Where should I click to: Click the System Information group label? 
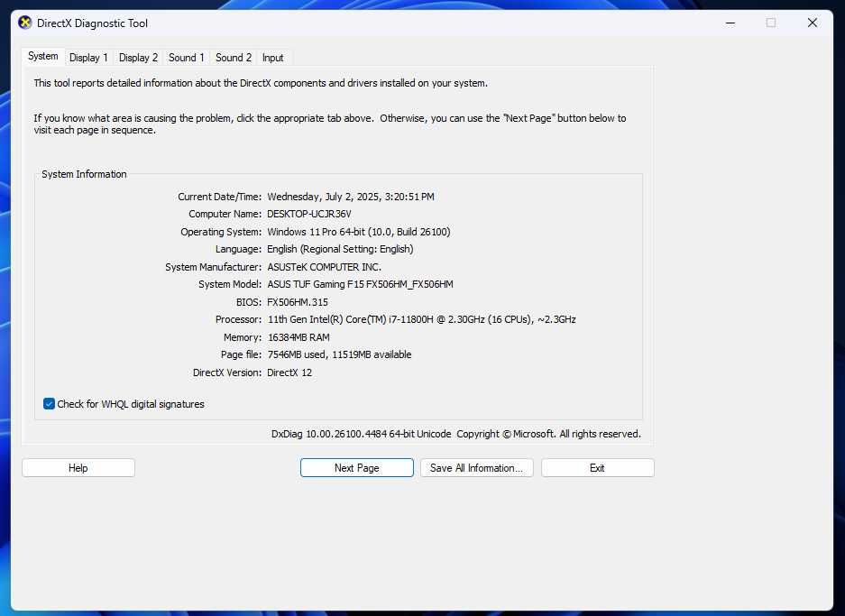(x=84, y=174)
